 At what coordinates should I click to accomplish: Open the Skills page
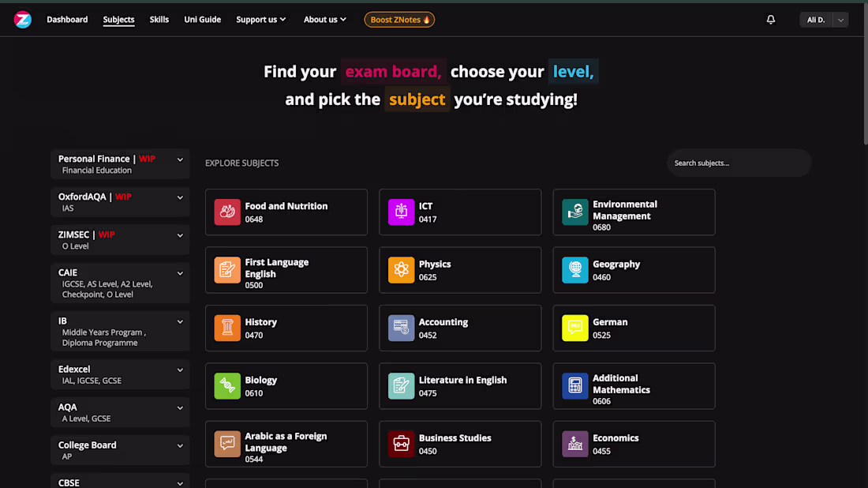pos(159,20)
